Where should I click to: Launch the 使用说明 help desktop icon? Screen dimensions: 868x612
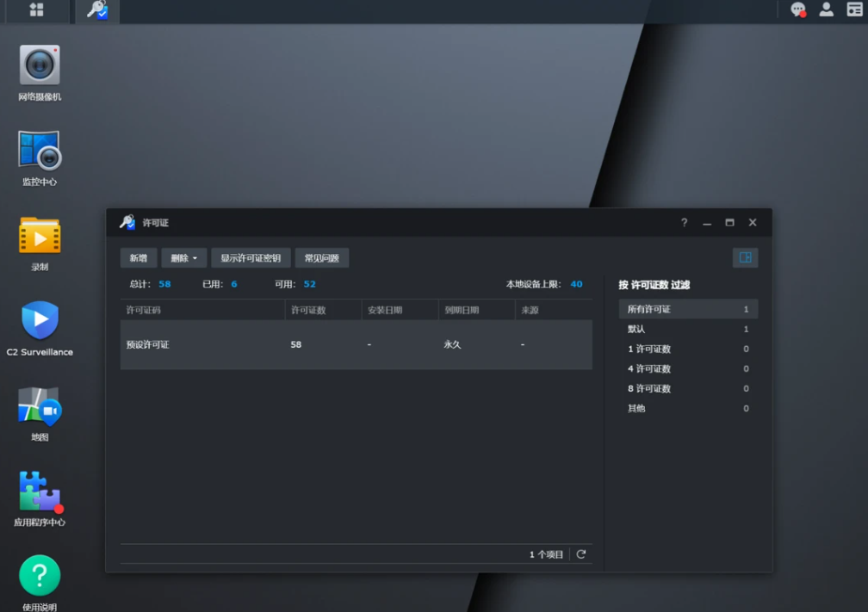tap(40, 583)
